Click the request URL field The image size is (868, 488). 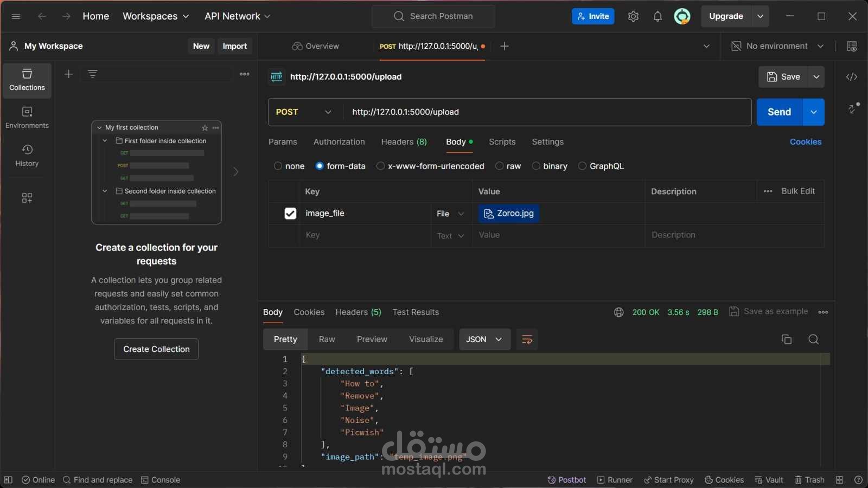tap(547, 112)
